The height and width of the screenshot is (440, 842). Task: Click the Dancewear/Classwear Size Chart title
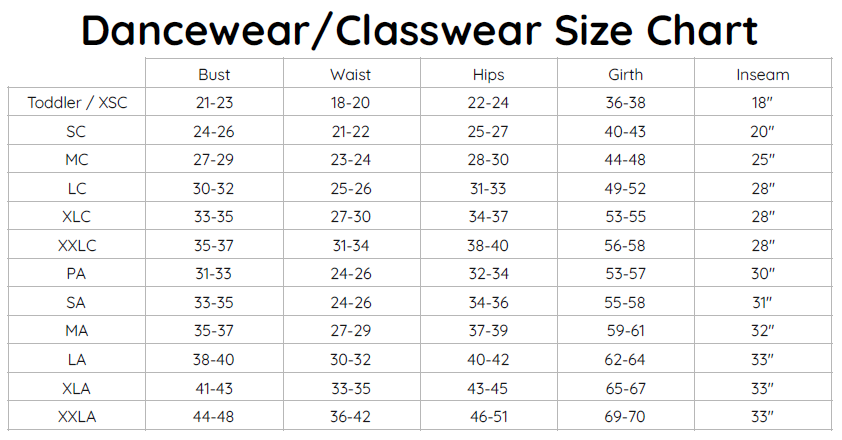tap(420, 31)
